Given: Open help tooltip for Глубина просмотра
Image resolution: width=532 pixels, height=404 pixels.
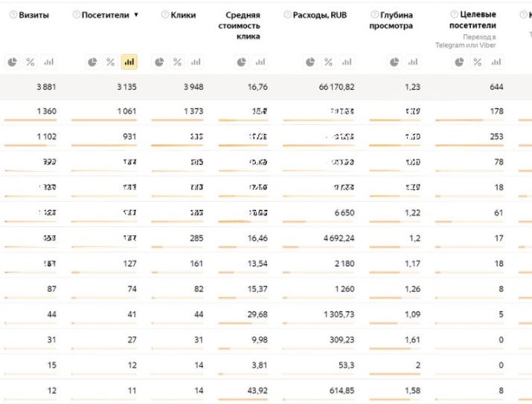Looking at the screenshot, I should click(374, 15).
